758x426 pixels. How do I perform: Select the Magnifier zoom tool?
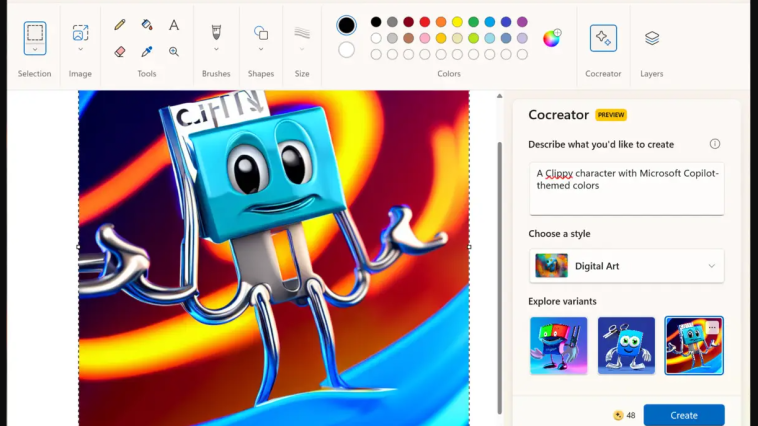point(174,51)
